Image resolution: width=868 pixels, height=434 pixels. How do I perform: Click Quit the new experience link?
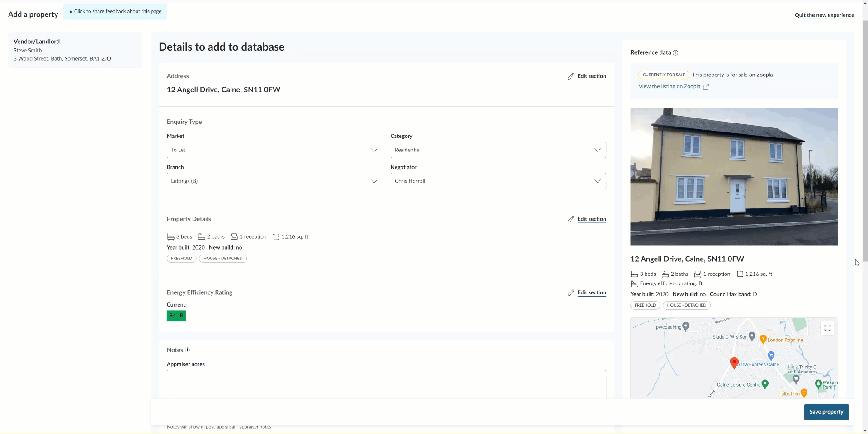(x=824, y=15)
